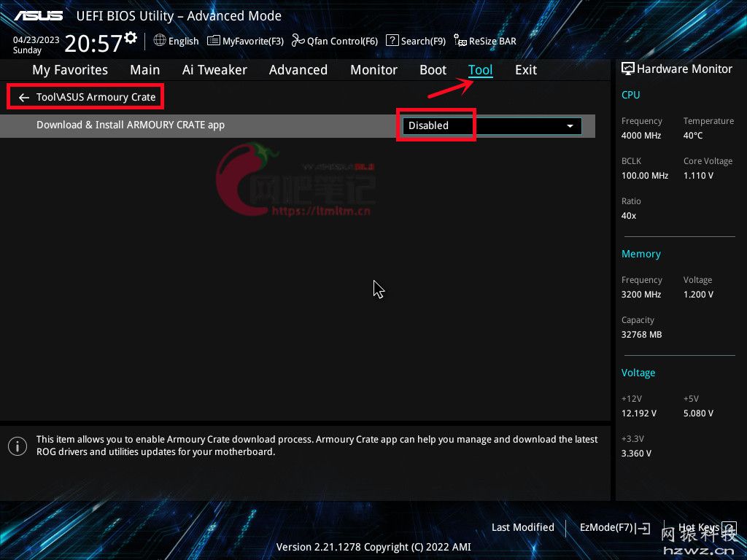
Task: Click CPU temperature value 40°C
Action: [693, 136]
